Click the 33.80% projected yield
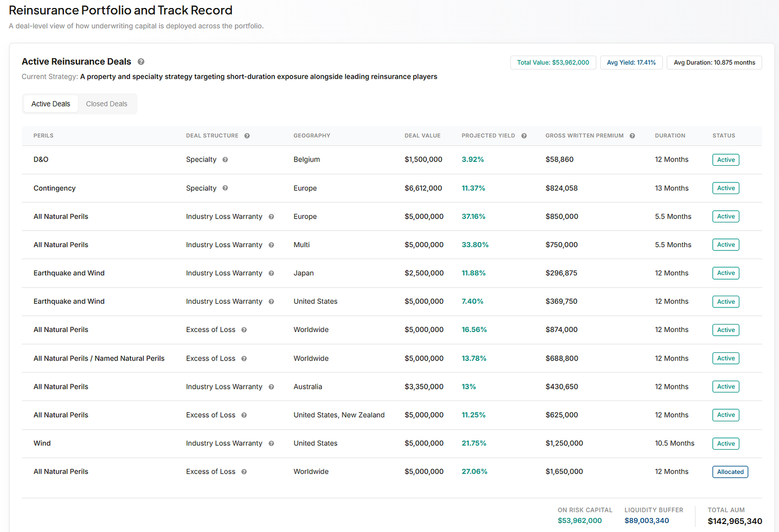779x532 pixels. [475, 245]
